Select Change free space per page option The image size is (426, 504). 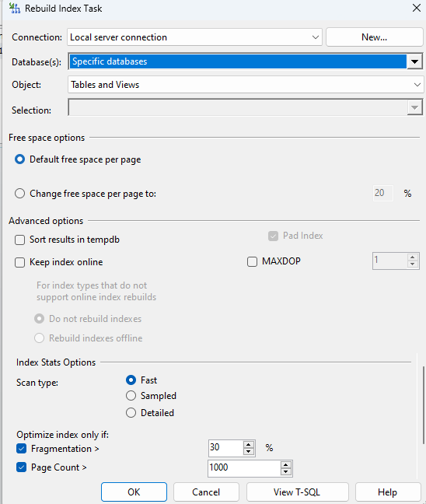tap(20, 194)
